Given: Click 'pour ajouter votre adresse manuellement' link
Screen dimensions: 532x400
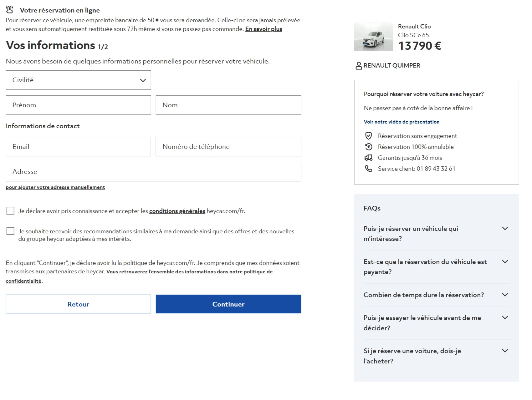Looking at the screenshot, I should tap(55, 187).
